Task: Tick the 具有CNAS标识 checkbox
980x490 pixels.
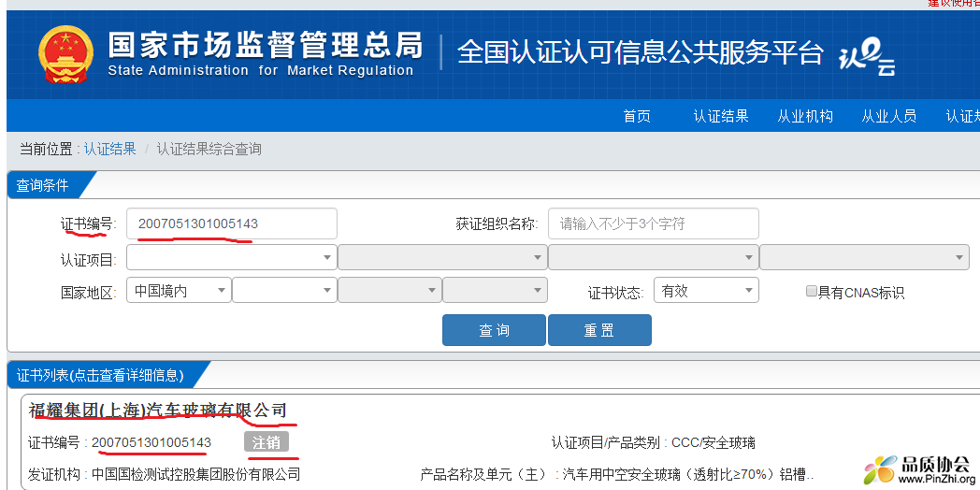Action: (x=812, y=291)
